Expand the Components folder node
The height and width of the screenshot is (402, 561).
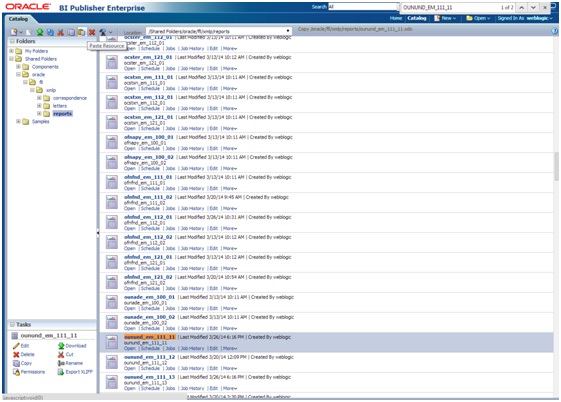coord(18,67)
